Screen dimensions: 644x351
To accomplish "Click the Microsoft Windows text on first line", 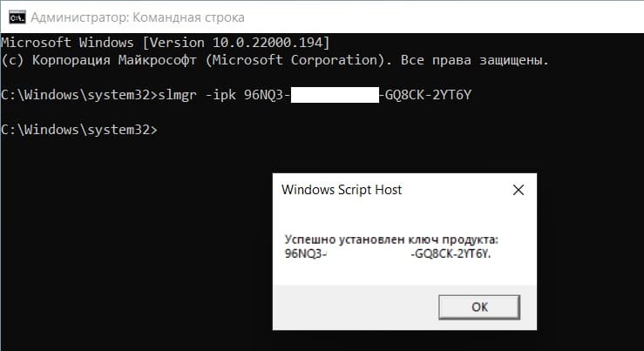I will (x=68, y=43).
